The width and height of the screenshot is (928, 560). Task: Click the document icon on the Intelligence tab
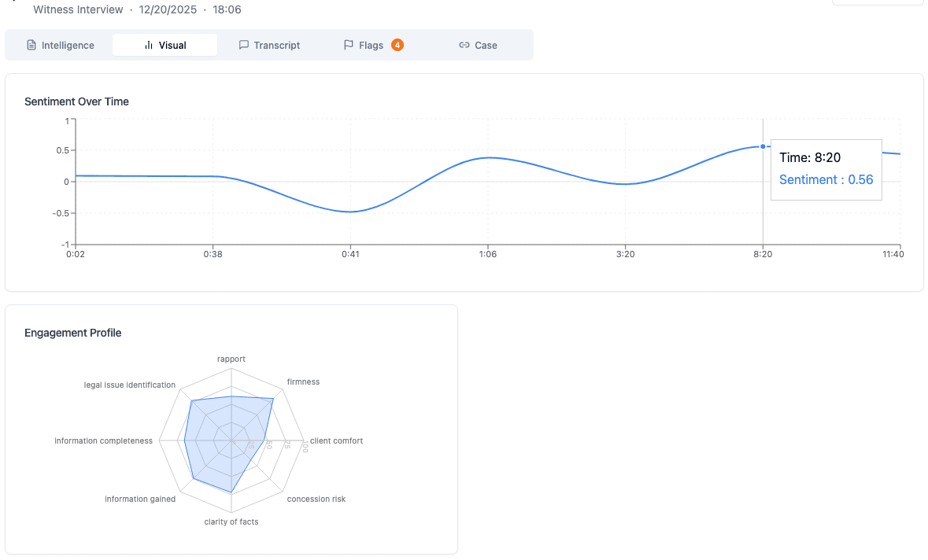coord(31,45)
